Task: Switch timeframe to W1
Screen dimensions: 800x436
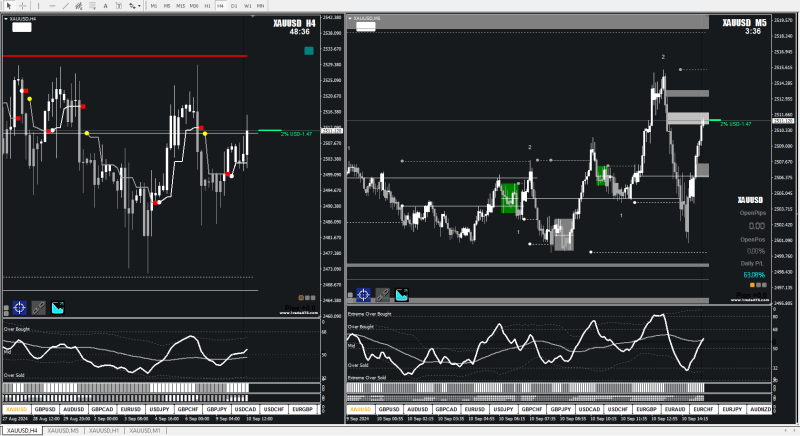Action: pos(247,6)
